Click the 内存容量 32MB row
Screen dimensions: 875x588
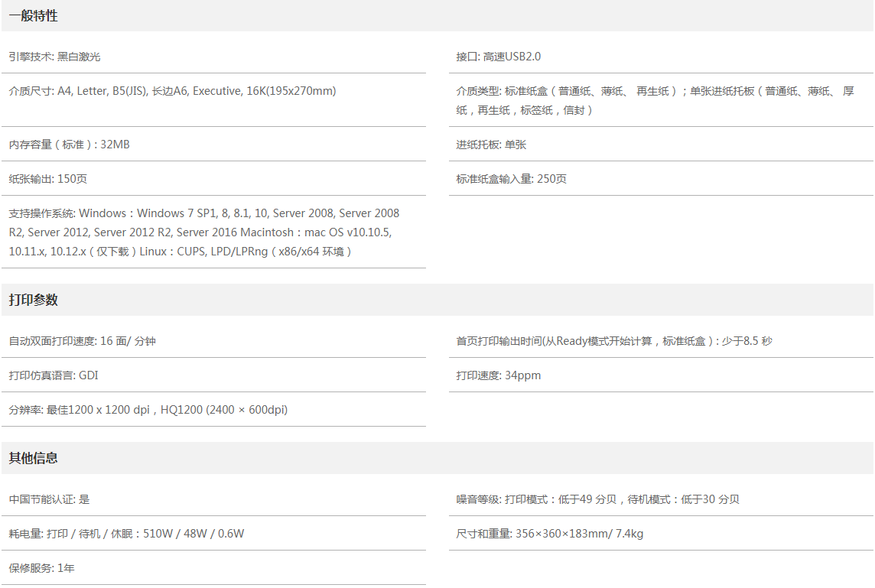coord(70,145)
